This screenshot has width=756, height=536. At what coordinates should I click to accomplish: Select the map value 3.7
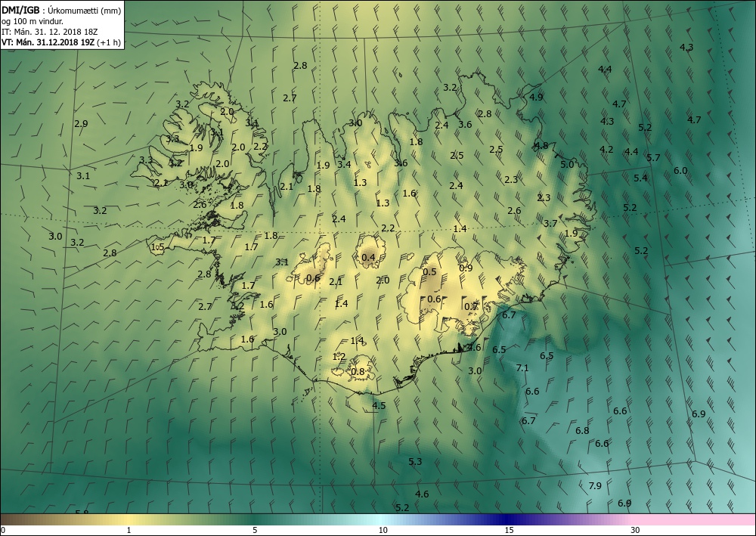[x=550, y=223]
